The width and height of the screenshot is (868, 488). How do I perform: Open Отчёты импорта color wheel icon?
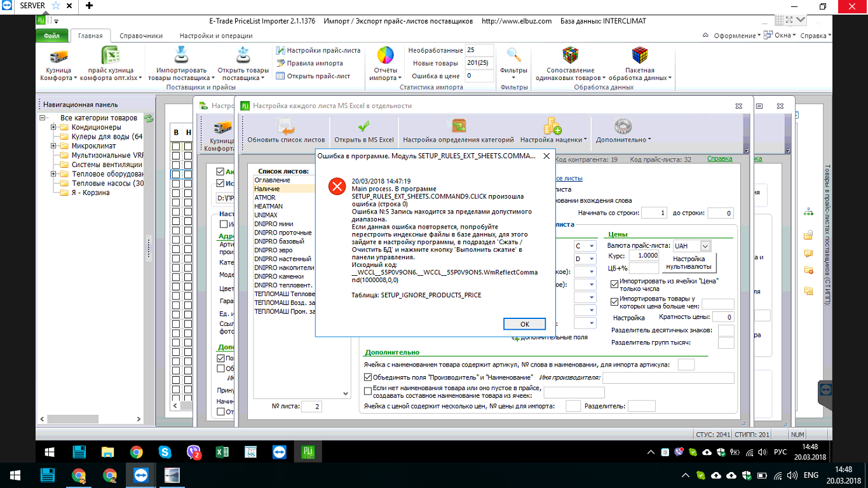coord(386,56)
